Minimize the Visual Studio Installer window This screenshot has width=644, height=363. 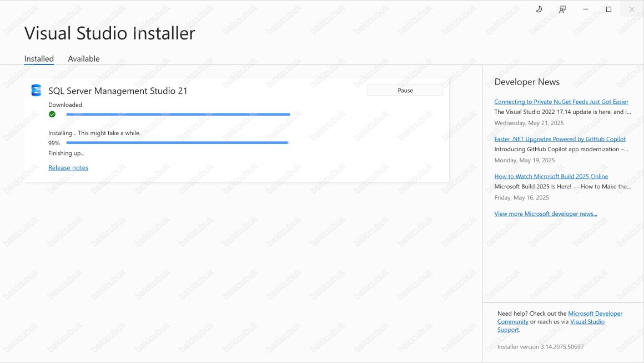click(x=585, y=9)
